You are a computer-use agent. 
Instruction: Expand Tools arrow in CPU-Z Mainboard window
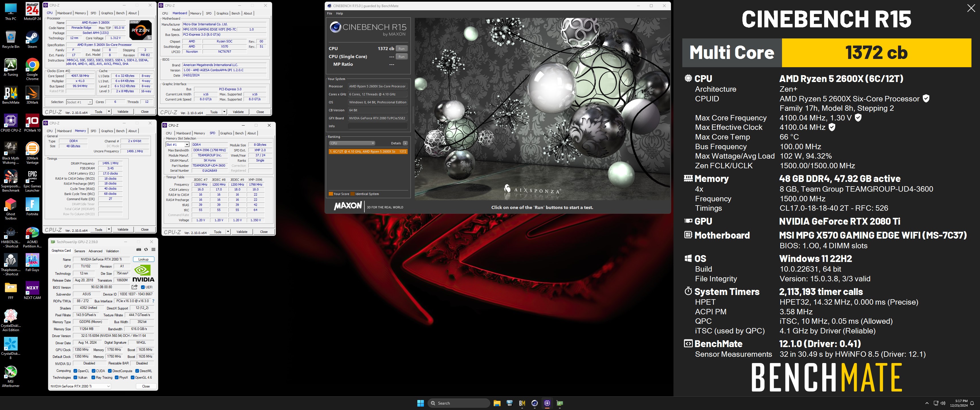tap(224, 112)
